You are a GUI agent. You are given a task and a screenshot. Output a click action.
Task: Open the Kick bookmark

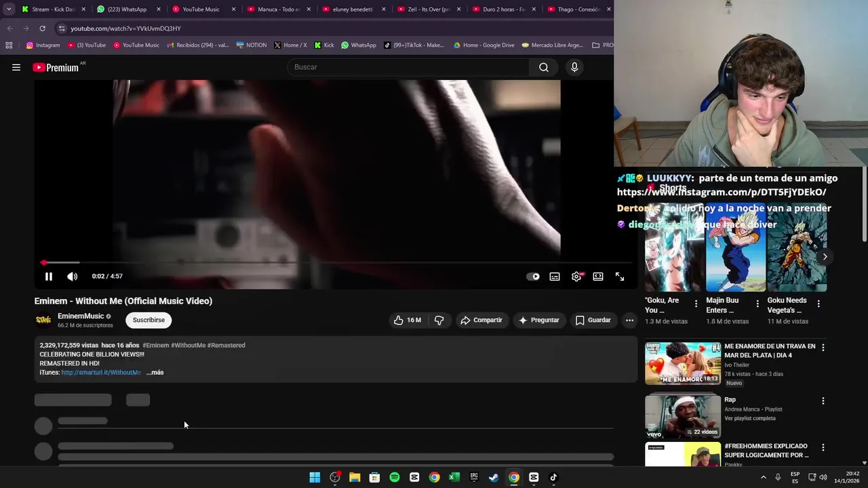point(323,45)
